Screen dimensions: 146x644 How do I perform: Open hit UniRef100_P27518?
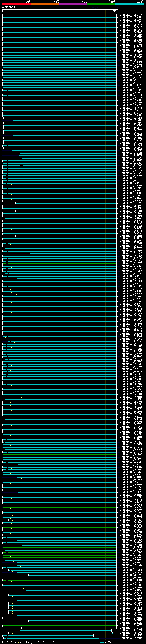tap(131, 48)
